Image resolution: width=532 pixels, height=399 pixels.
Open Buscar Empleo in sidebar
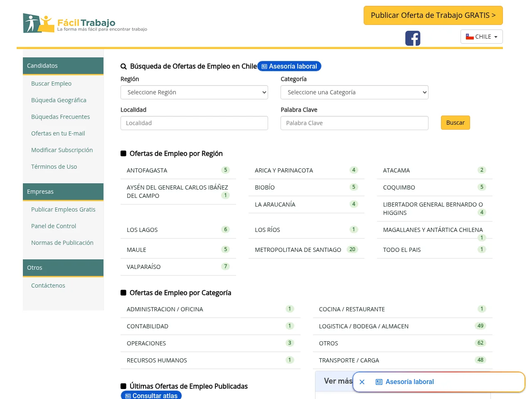tap(52, 84)
